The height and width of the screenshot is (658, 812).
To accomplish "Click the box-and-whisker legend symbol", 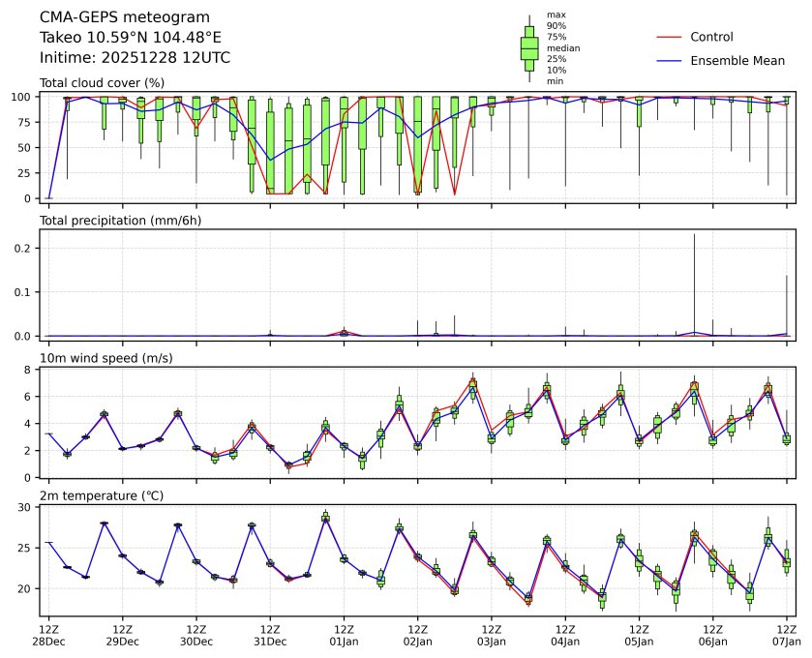I will 529,48.
